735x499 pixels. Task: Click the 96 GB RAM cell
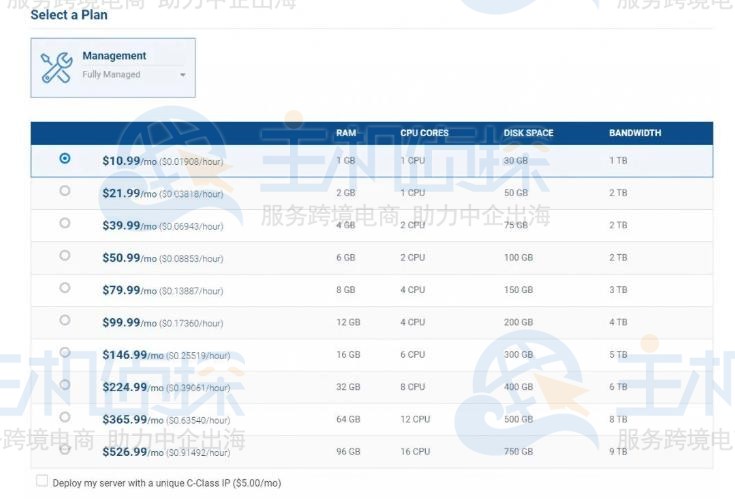[x=348, y=452]
